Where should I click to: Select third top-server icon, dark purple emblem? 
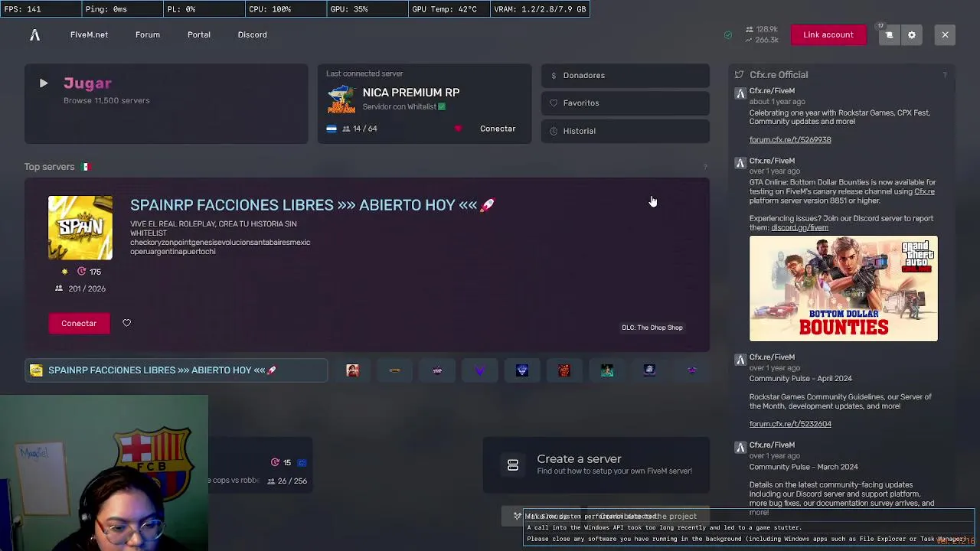pos(437,370)
